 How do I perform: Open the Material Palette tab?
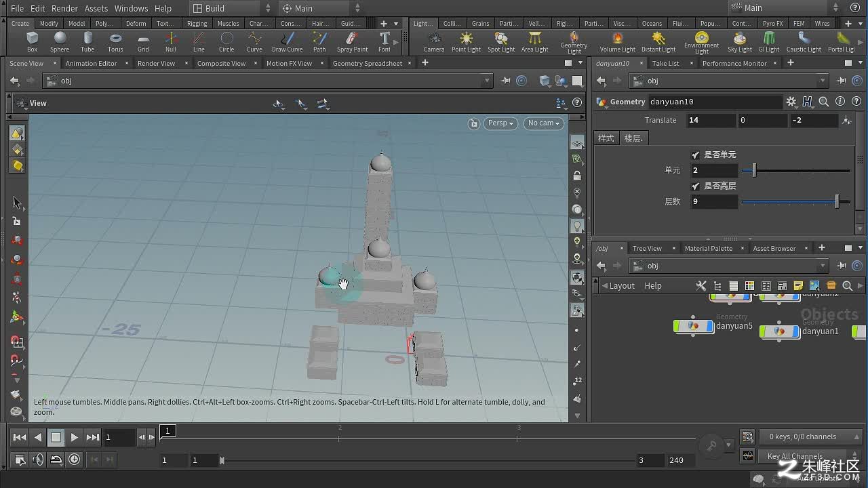[x=708, y=248]
